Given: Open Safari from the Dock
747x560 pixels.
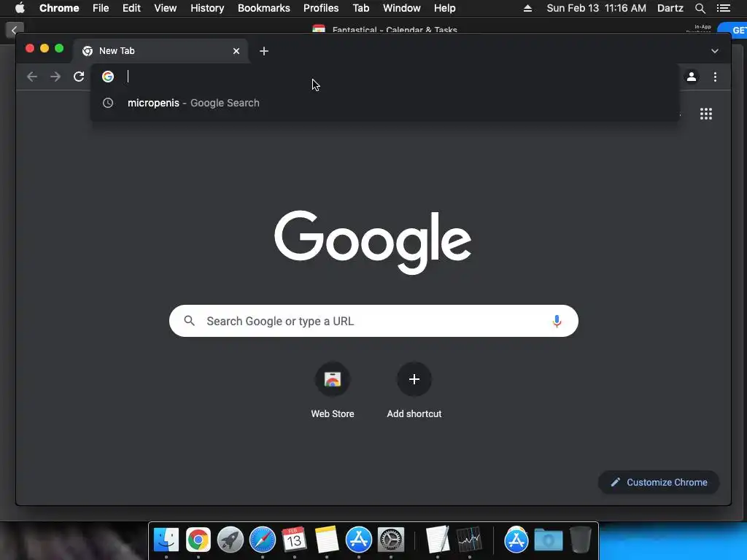Looking at the screenshot, I should pyautogui.click(x=263, y=540).
